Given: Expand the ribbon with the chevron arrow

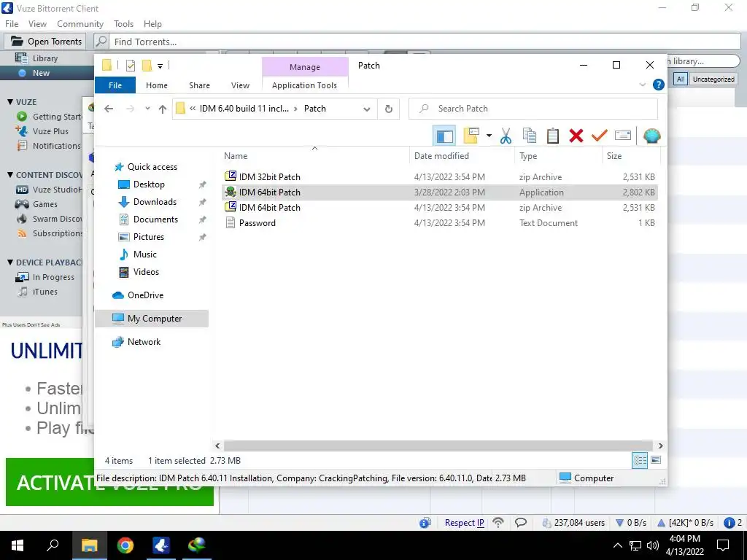Looking at the screenshot, I should 642,85.
